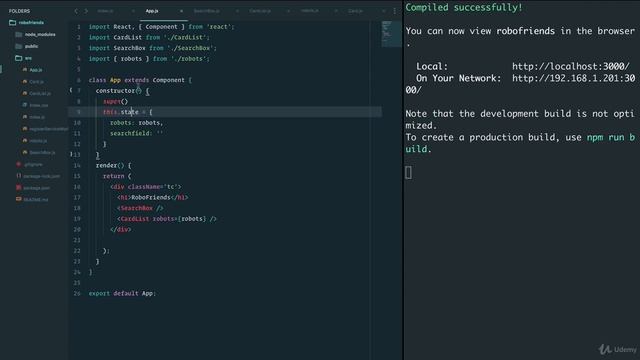Switch to the index.js tab
Screen dimensions: 640x360
click(105, 11)
